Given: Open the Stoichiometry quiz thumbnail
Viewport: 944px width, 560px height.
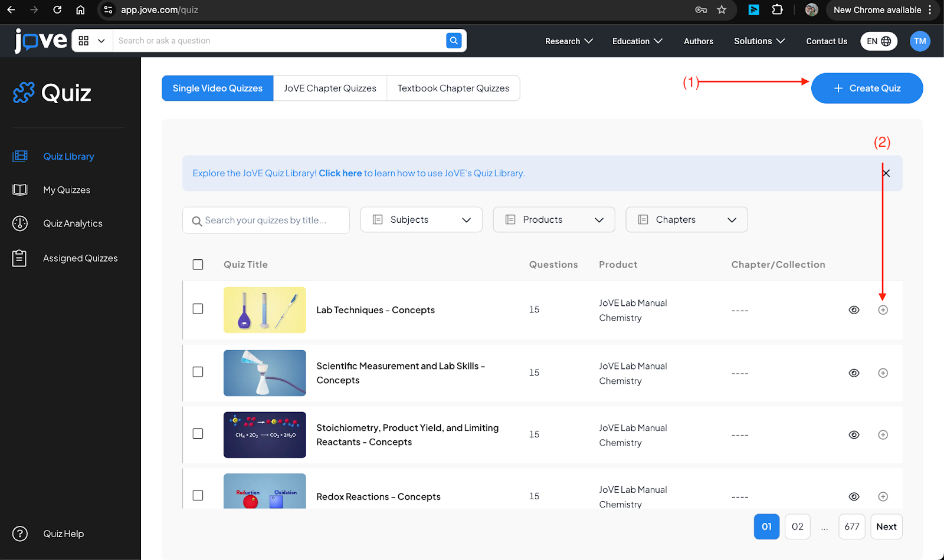Looking at the screenshot, I should [265, 435].
